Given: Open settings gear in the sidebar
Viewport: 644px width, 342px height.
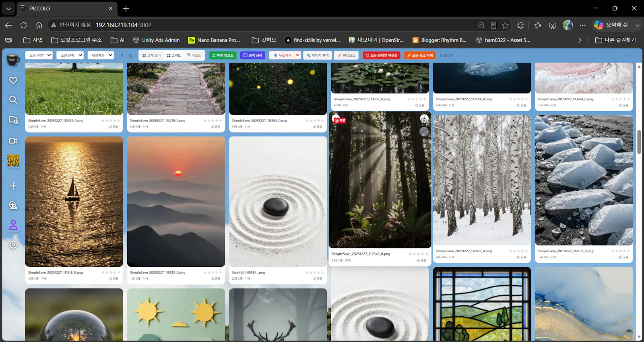Looking at the screenshot, I should pos(13,245).
